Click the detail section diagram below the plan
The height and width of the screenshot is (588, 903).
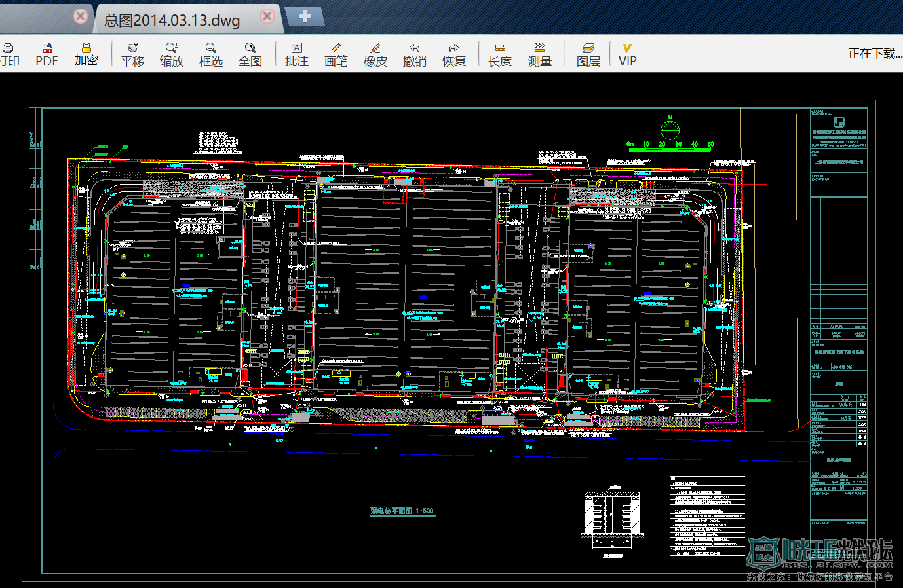[612, 521]
